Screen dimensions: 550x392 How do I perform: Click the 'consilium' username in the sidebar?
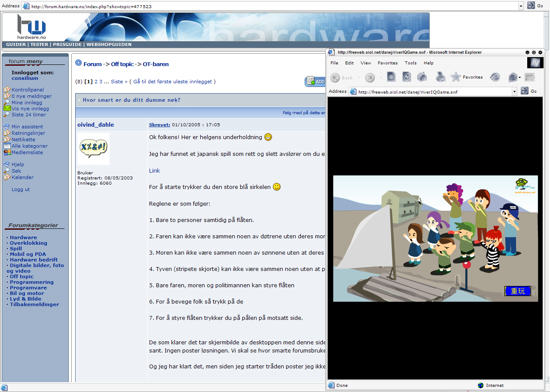coord(25,78)
